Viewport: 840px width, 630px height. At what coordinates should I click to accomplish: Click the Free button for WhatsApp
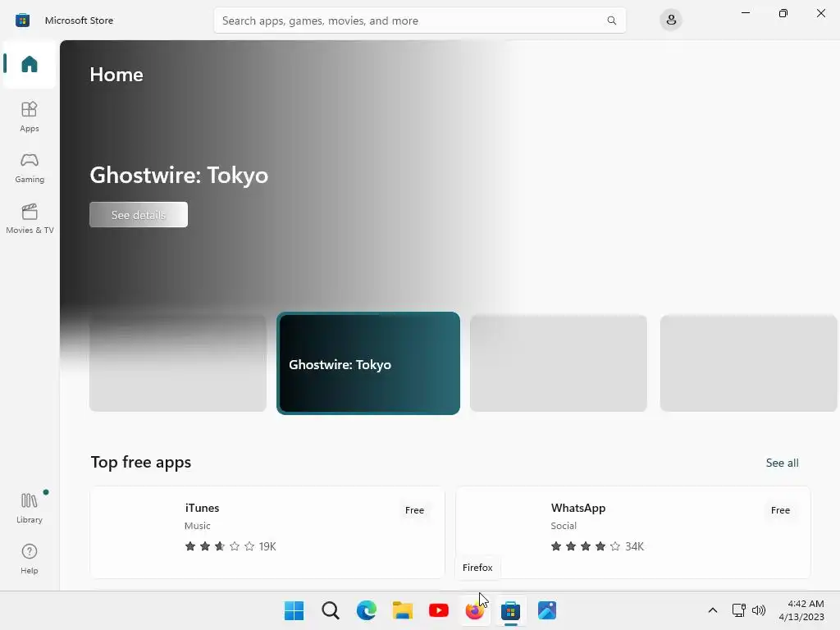tap(781, 510)
